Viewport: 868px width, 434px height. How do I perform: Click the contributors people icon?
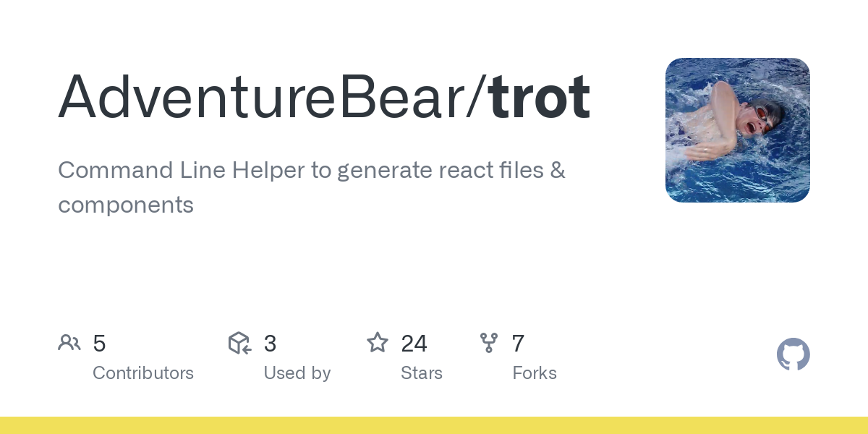[x=69, y=343]
